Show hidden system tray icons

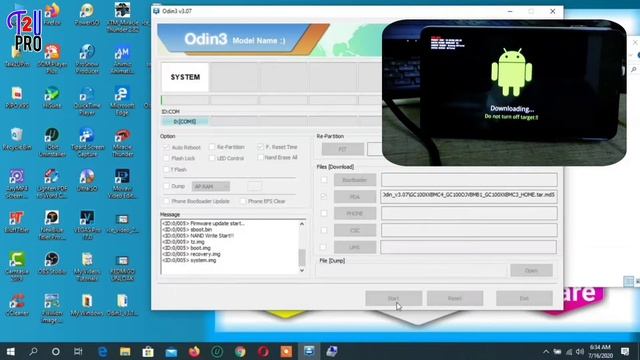[x=546, y=351]
